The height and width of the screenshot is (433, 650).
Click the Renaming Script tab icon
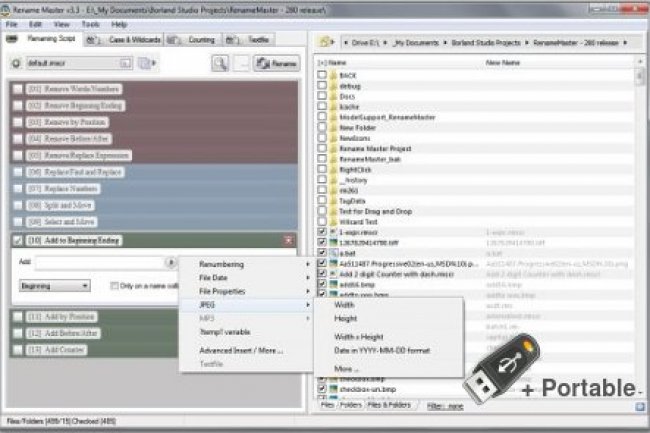click(12, 39)
